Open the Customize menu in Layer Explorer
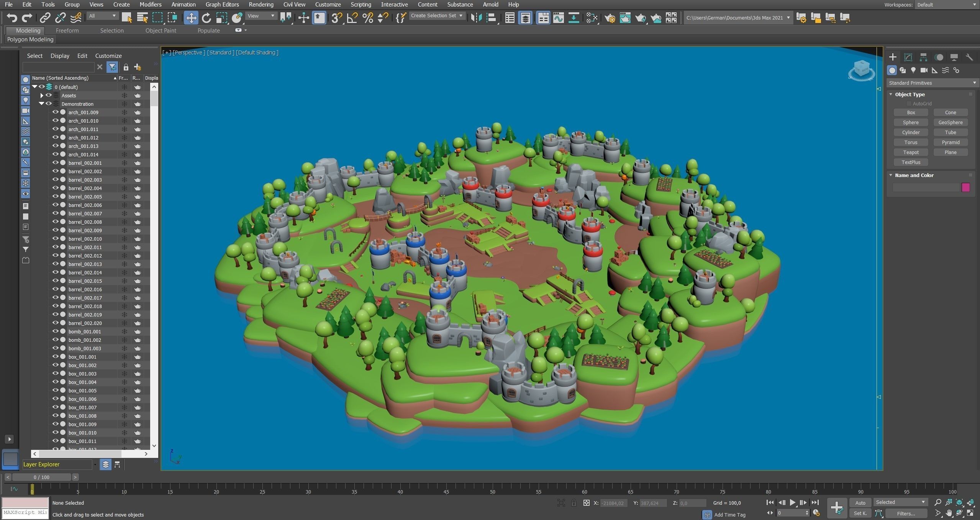This screenshot has height=520, width=980. point(108,56)
